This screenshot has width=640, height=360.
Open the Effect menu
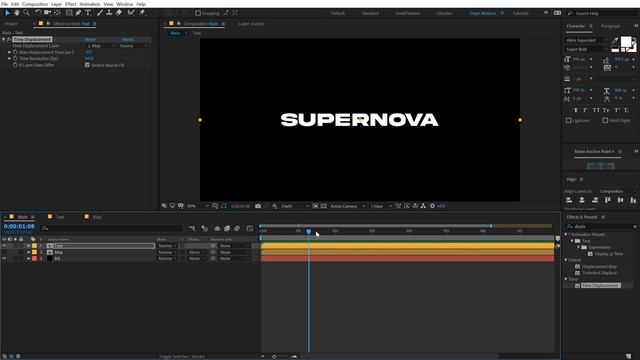(x=71, y=4)
